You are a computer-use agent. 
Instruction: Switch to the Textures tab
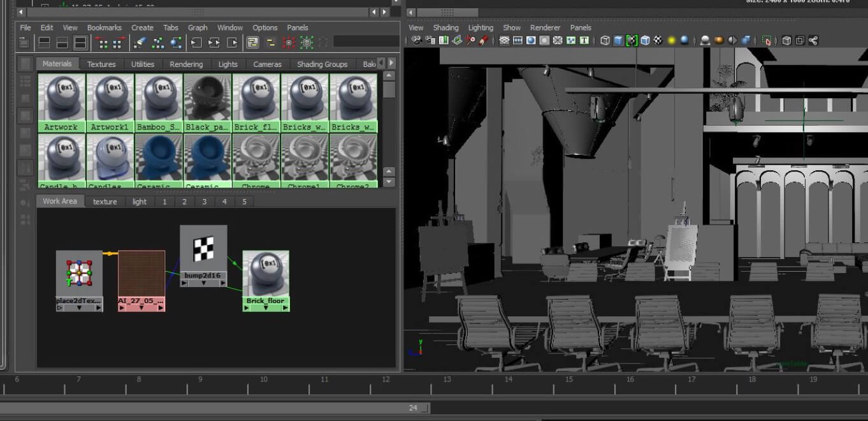101,64
